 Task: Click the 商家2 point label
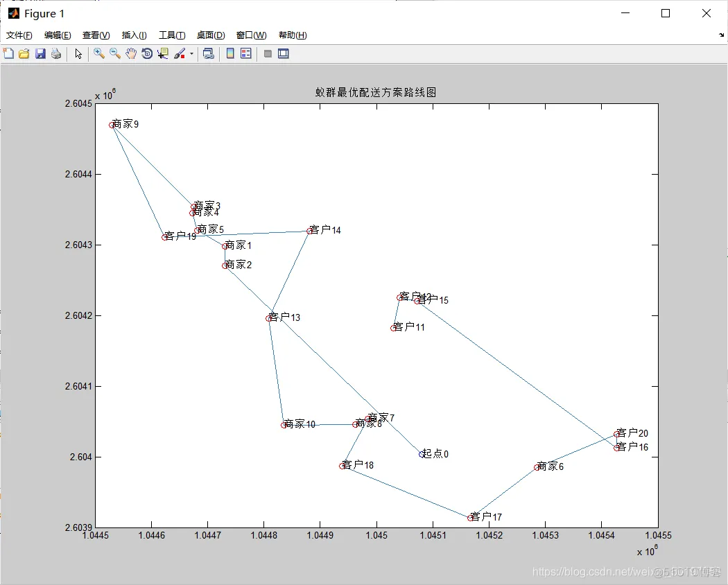[x=239, y=265]
